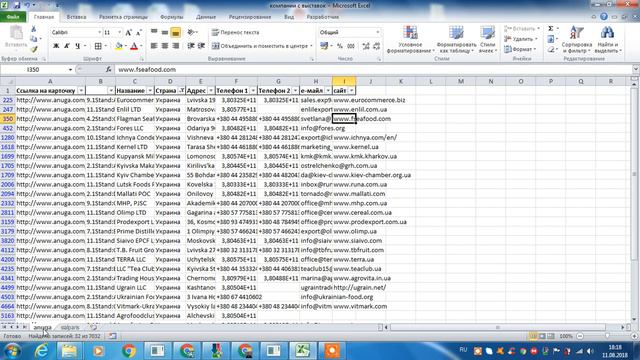The image size is (640, 360).
Task: Click the decrease decimal places icon
Action: tap(376, 46)
